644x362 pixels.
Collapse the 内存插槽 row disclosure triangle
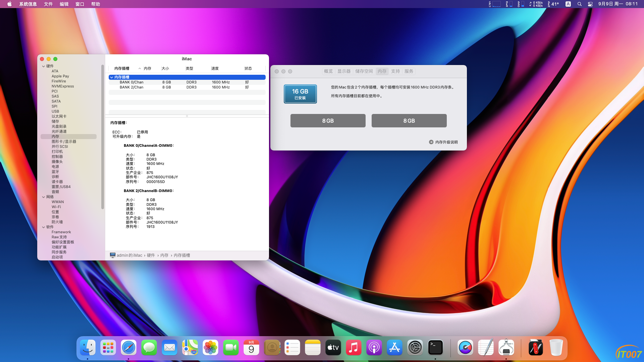(x=112, y=77)
